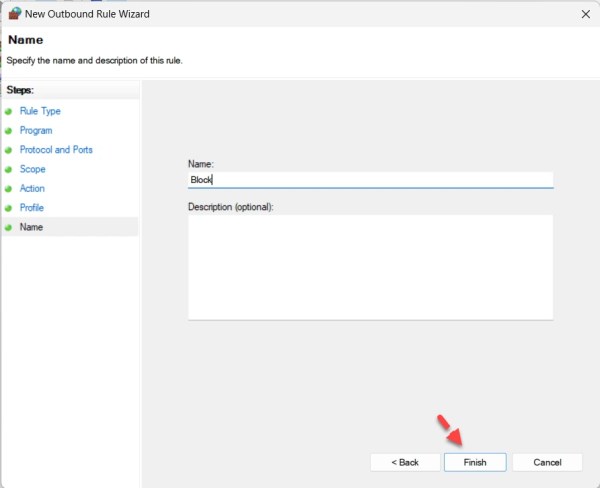Click the green bullet beside Name step
The height and width of the screenshot is (488, 600).
(8, 227)
